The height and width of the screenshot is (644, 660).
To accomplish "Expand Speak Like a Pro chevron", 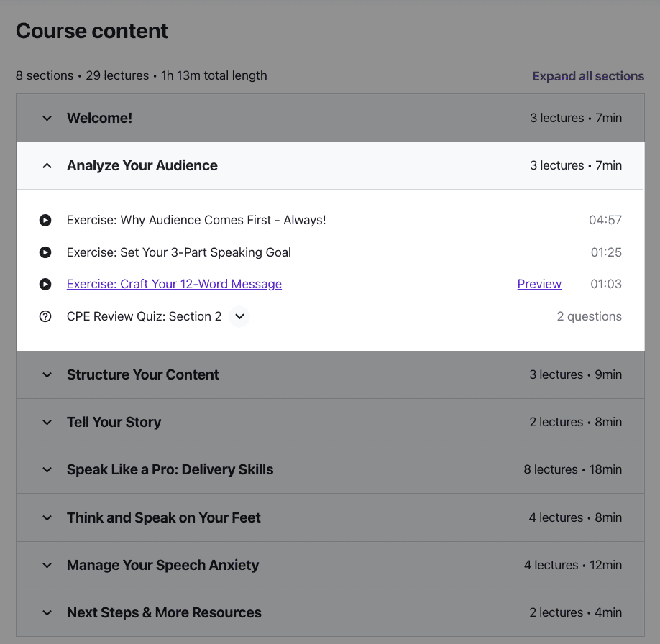I will pos(47,470).
